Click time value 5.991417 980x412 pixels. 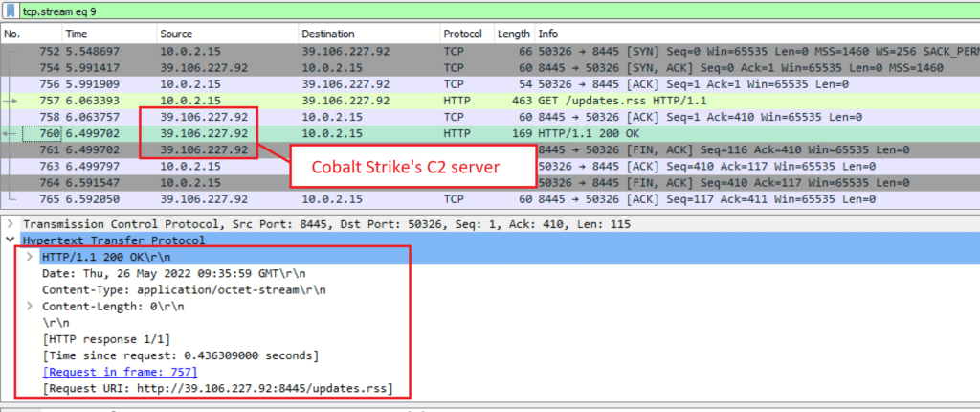tap(93, 68)
